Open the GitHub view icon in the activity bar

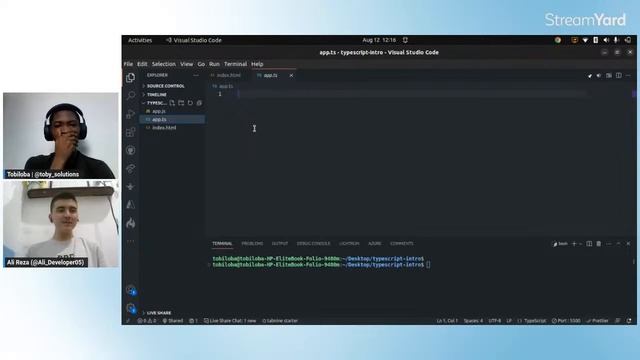click(131, 150)
